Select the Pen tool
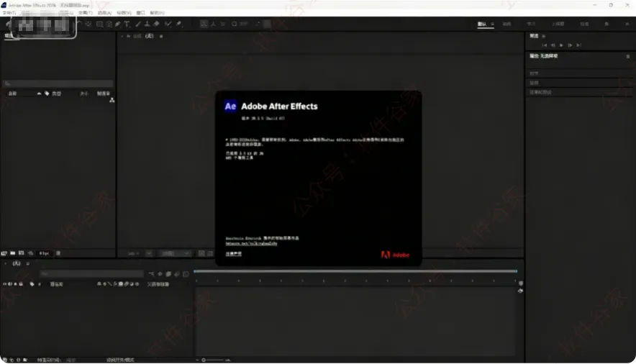The width and height of the screenshot is (636, 364). [118, 24]
